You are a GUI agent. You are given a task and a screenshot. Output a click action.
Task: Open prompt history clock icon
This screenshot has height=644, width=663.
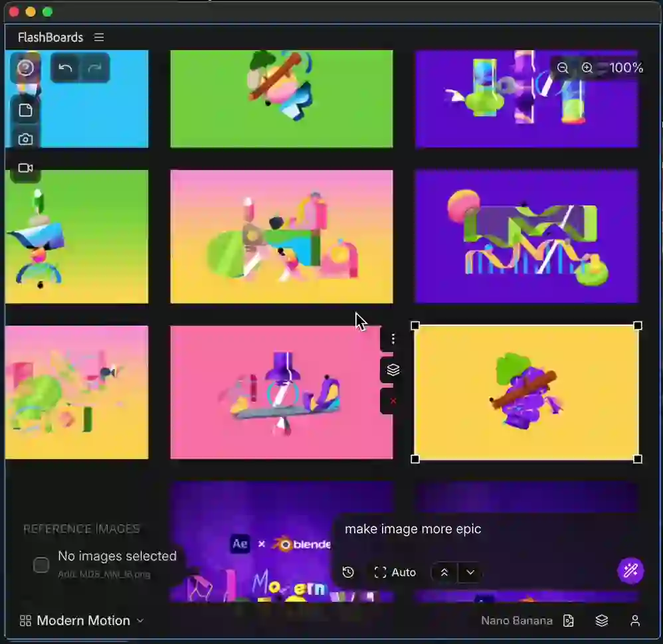point(348,572)
